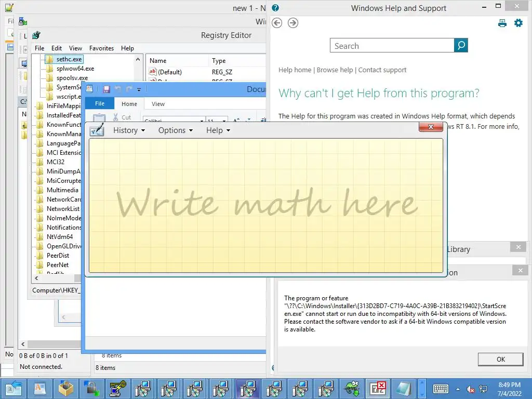Click the 7z red X taskbar icon

(378, 389)
